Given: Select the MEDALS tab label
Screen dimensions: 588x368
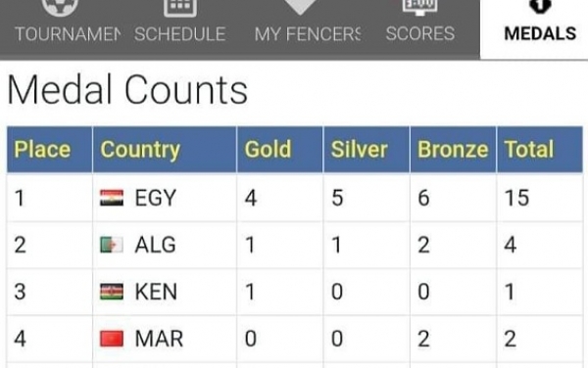Looking at the screenshot, I should (540, 33).
